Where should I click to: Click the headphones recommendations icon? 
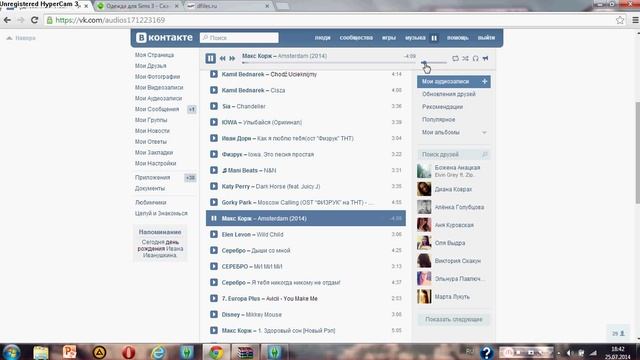(476, 58)
